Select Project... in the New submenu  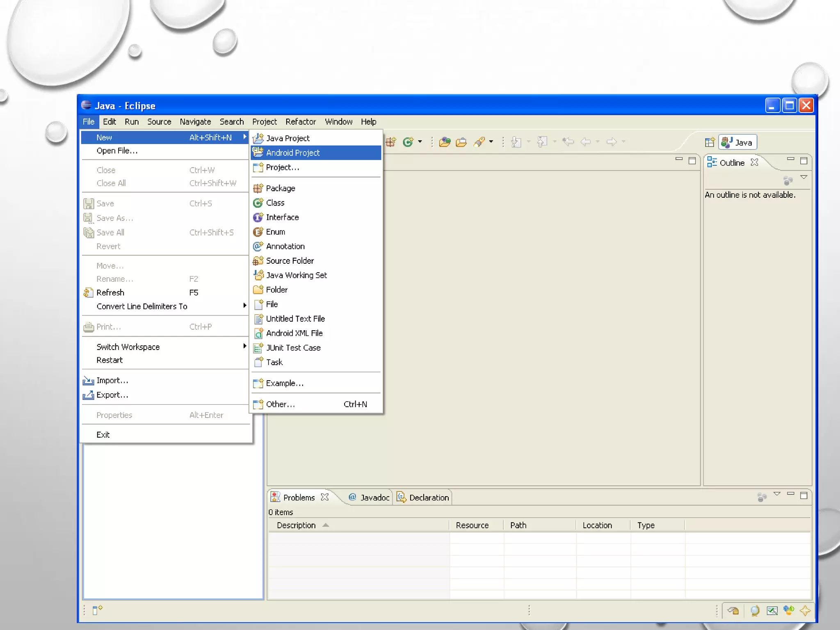click(x=316, y=167)
